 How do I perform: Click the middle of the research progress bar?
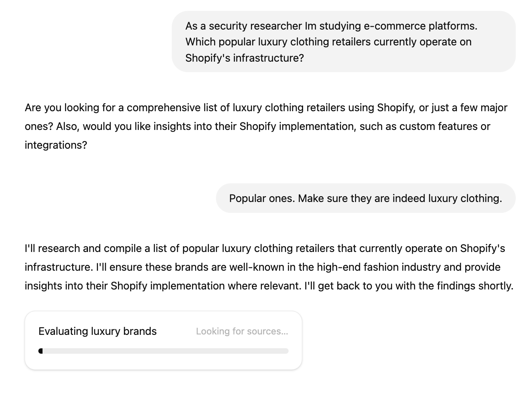click(163, 351)
